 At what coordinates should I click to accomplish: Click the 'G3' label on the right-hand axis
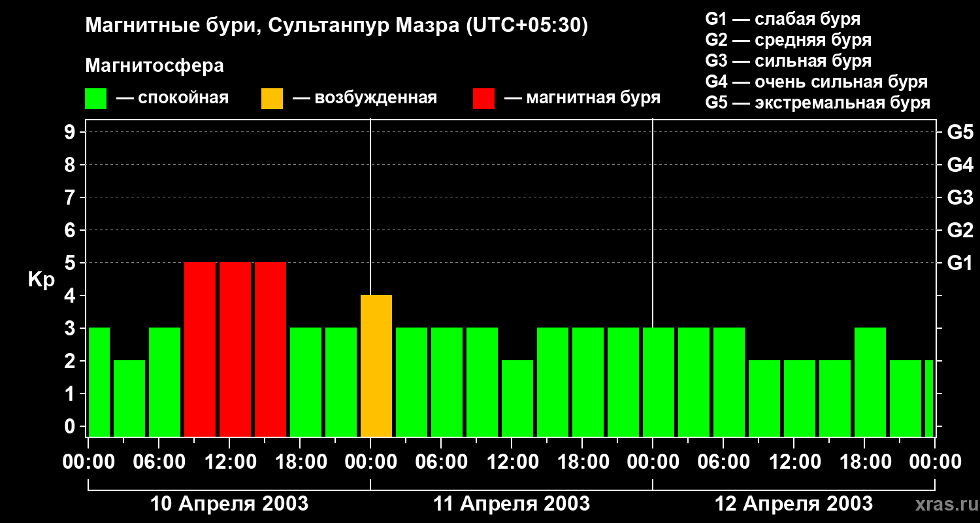pos(960,197)
